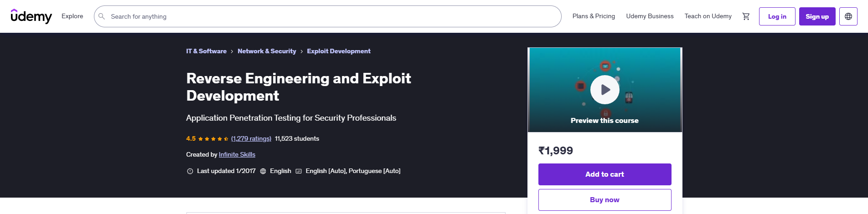Click the 11,523 students text
Viewport: 868px width, 214px height.
click(297, 138)
